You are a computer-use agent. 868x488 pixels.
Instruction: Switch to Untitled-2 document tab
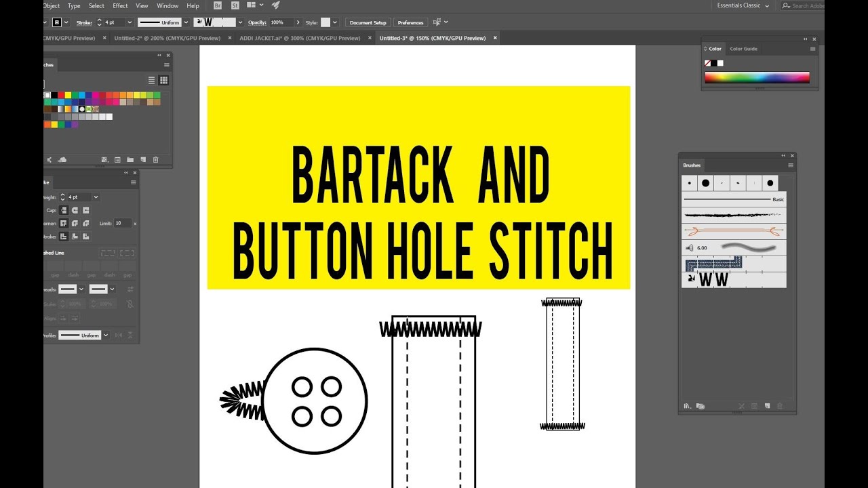click(x=167, y=38)
